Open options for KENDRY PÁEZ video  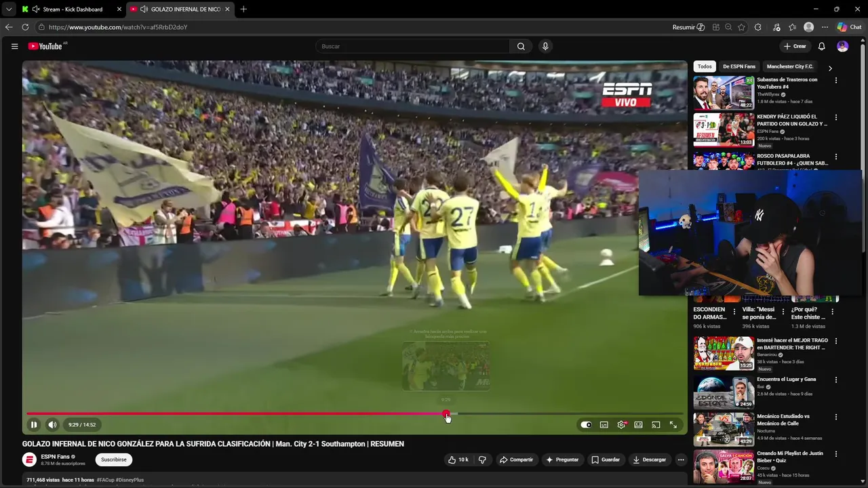[835, 117]
